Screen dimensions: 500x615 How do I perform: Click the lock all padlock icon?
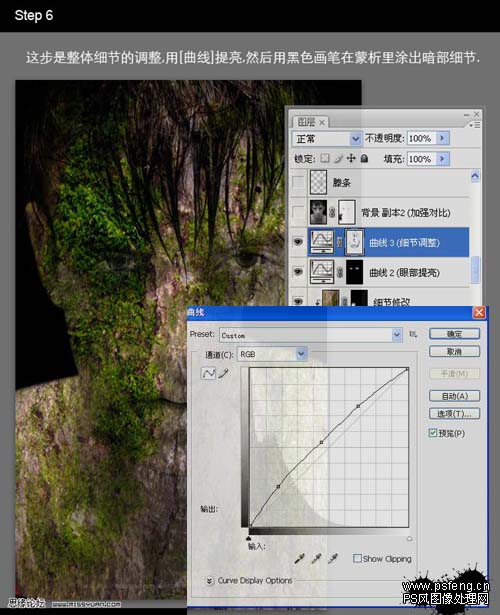364,158
